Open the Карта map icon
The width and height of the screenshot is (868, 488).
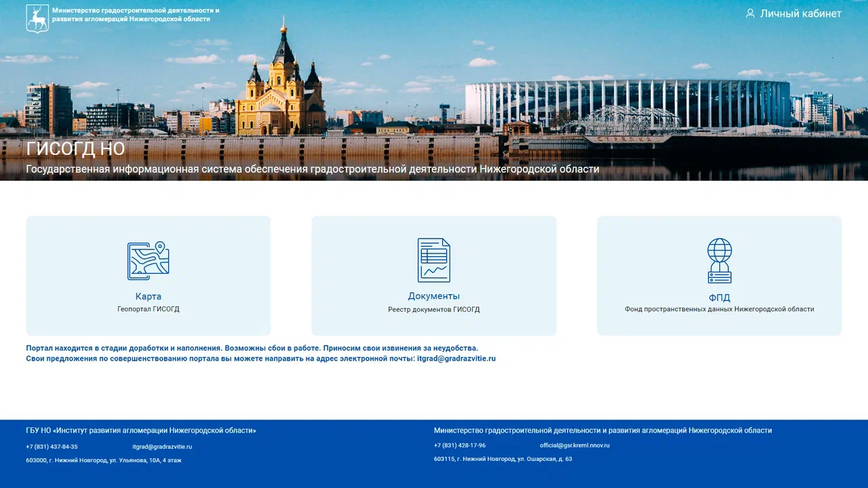tap(148, 261)
